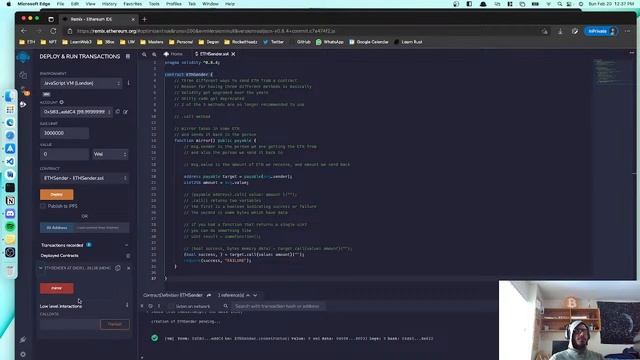This screenshot has width=640, height=360.
Task: Open the Solidity compiler plugin icon
Action: (x=24, y=91)
